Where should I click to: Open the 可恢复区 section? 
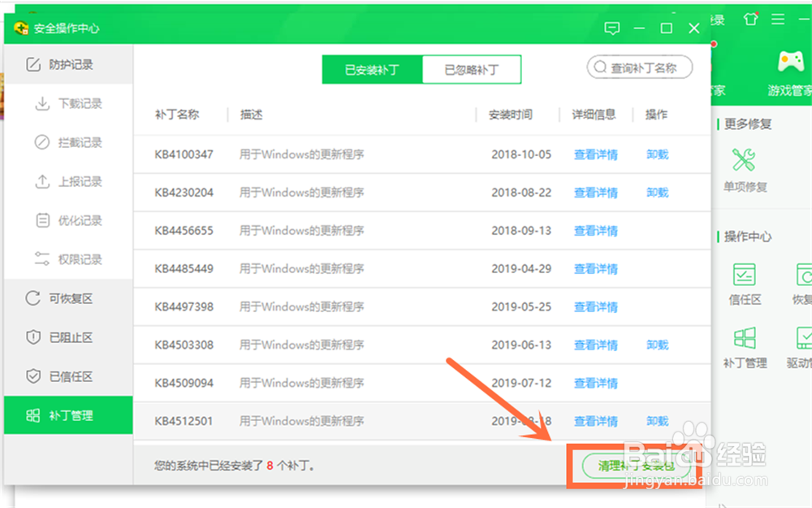(x=69, y=298)
